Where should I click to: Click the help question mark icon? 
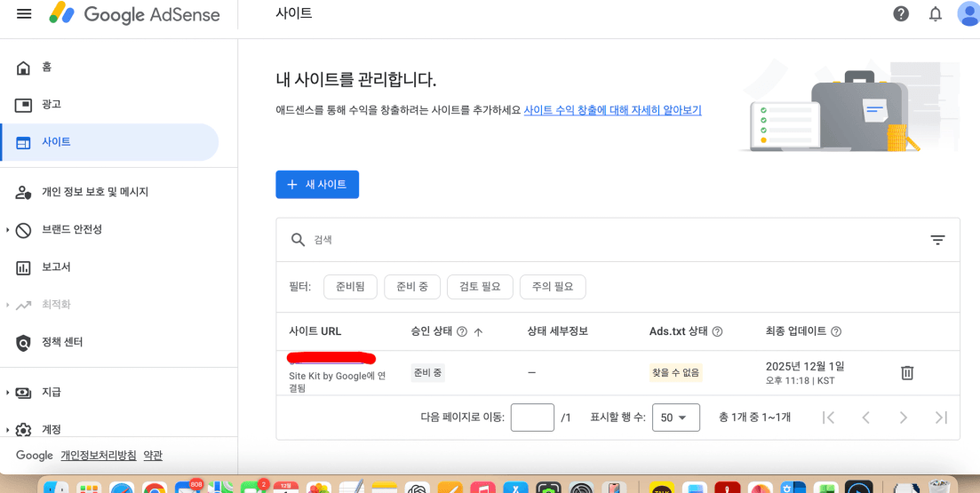[901, 14]
